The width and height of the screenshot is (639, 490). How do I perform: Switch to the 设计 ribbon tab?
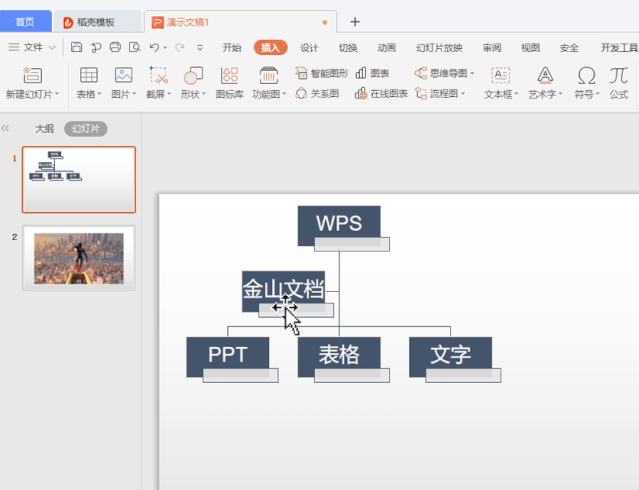click(309, 48)
